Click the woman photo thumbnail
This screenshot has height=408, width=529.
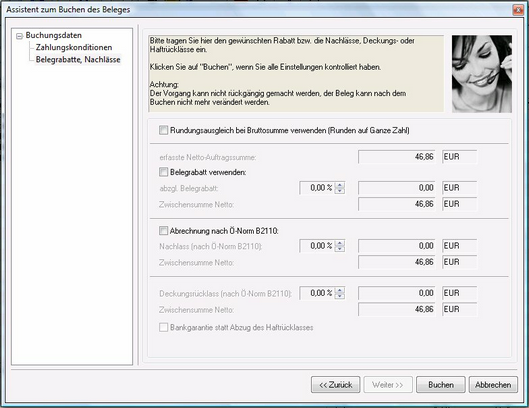(482, 74)
